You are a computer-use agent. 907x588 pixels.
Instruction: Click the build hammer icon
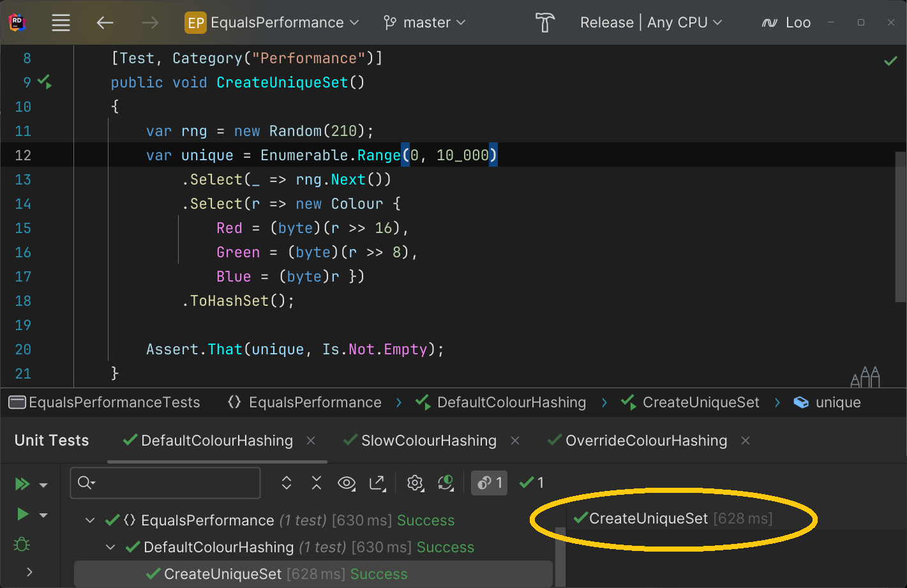pyautogui.click(x=544, y=23)
